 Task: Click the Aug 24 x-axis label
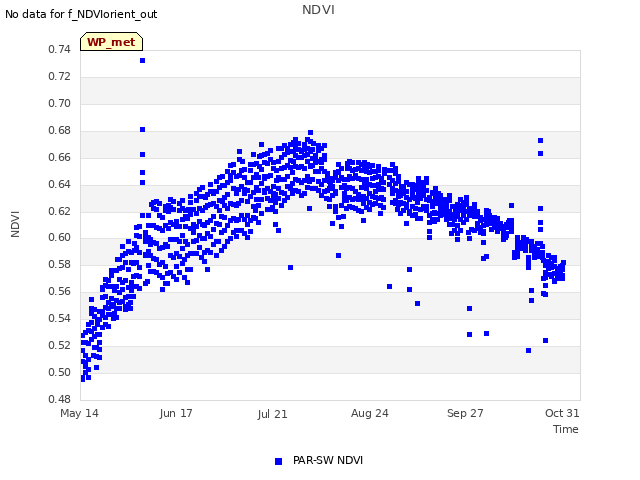(369, 413)
